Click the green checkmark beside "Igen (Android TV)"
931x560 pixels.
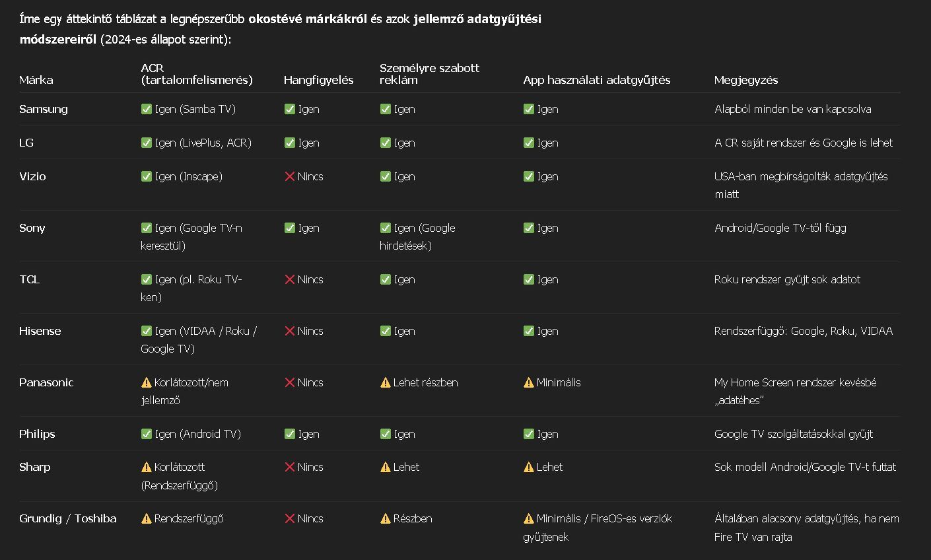pyautogui.click(x=147, y=434)
